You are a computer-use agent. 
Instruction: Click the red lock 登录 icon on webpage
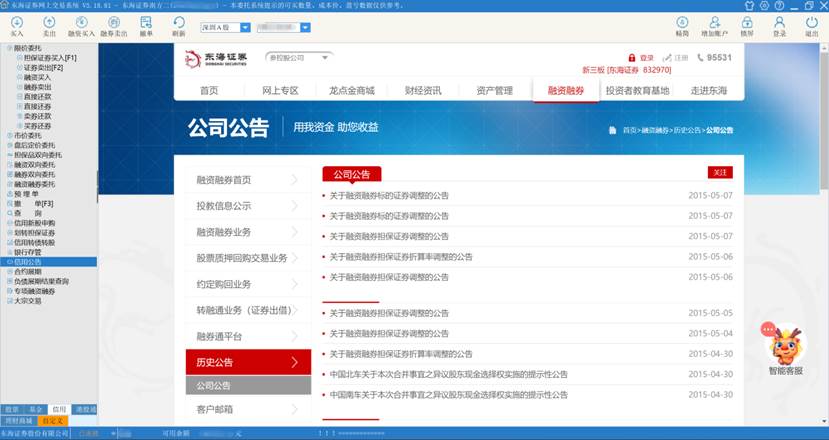click(632, 58)
